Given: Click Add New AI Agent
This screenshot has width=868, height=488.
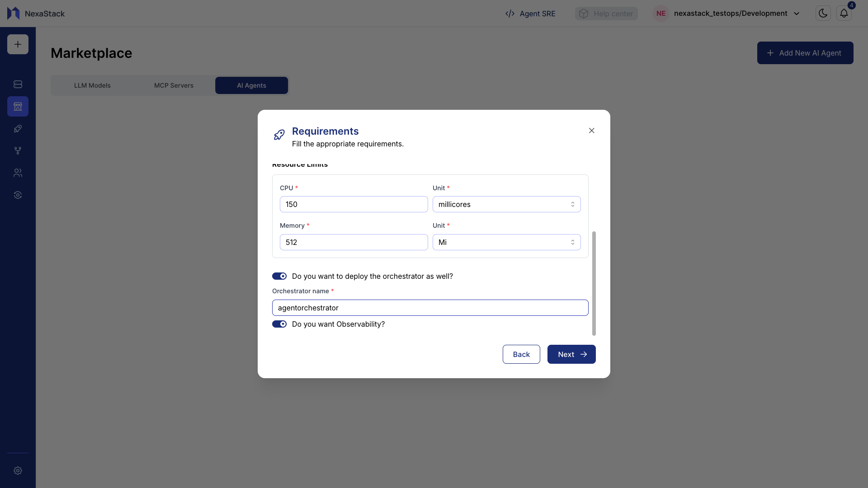Looking at the screenshot, I should click(805, 53).
